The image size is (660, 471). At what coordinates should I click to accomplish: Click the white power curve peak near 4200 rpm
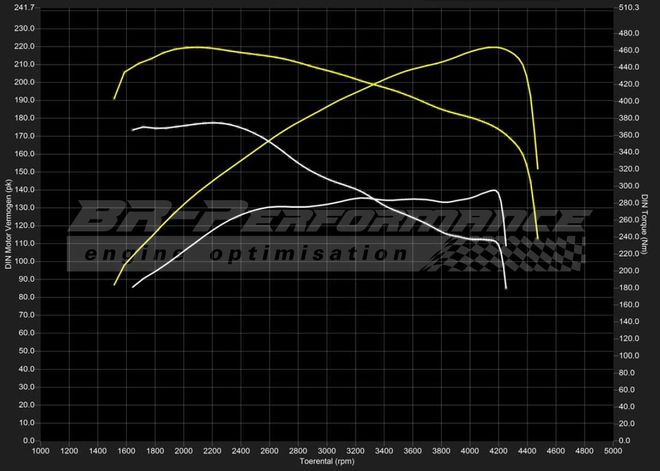tap(495, 190)
